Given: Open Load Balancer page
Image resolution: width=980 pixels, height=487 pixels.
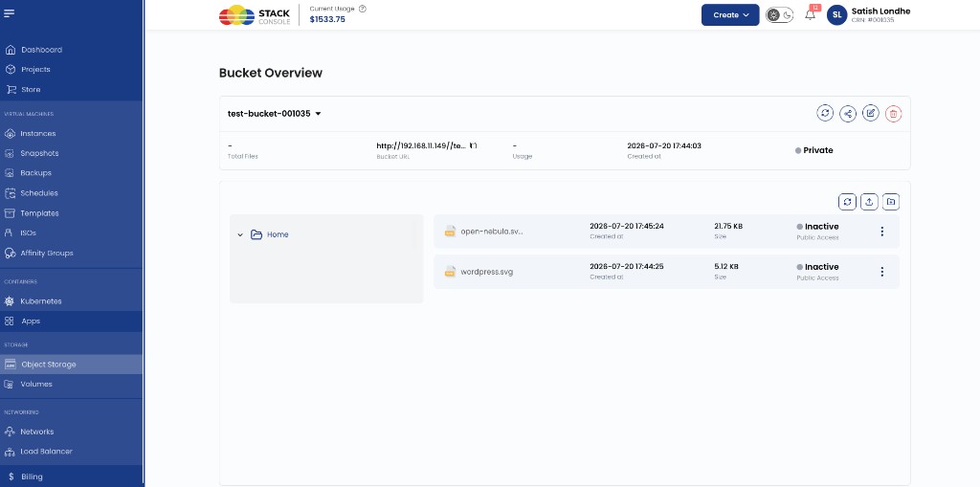Looking at the screenshot, I should tap(46, 452).
